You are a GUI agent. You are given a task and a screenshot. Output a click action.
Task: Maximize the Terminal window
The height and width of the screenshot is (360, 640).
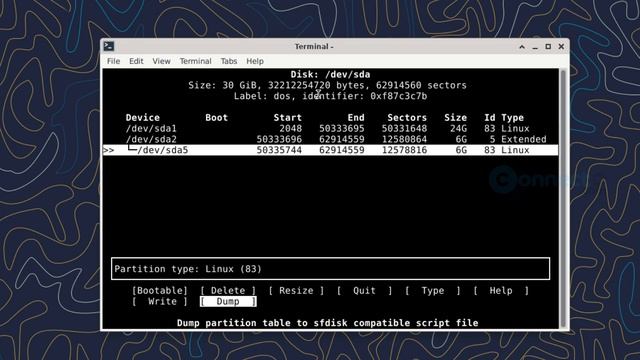(x=548, y=47)
